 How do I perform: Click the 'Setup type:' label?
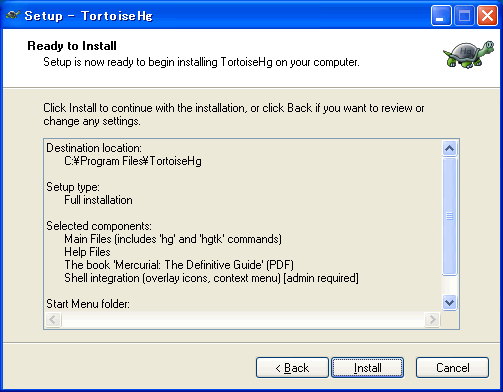73,187
